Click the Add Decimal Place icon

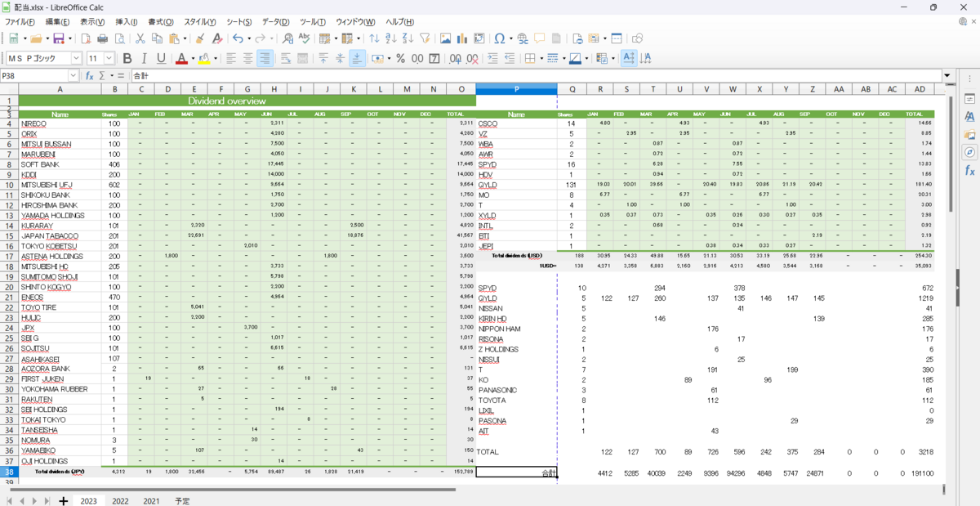coord(455,58)
